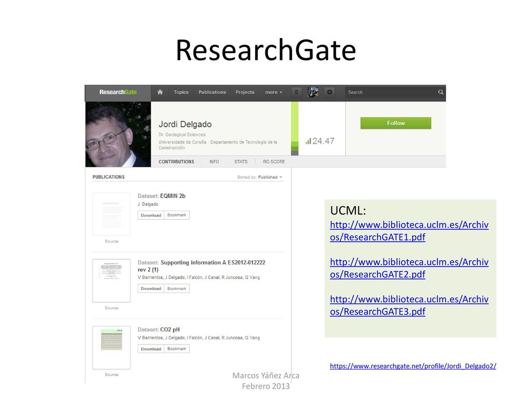Screen dimensions: 532x399
Task: Switch to the STATS tab
Action: (241, 162)
